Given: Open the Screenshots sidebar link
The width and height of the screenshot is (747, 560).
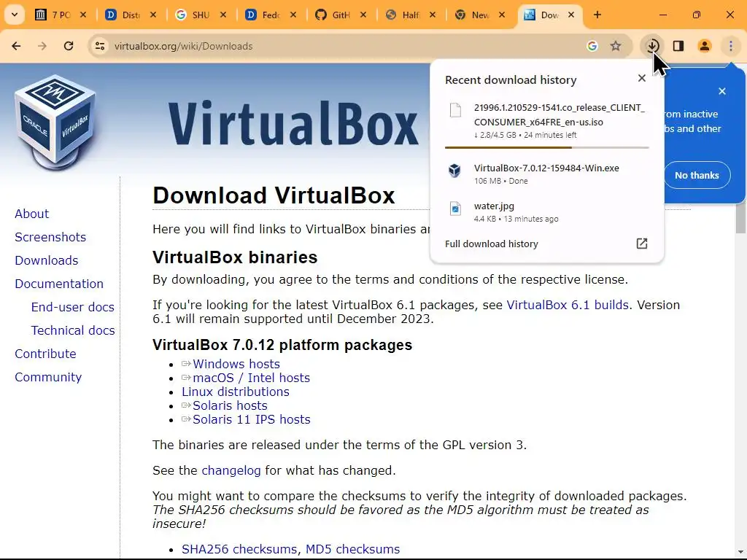Looking at the screenshot, I should (50, 237).
